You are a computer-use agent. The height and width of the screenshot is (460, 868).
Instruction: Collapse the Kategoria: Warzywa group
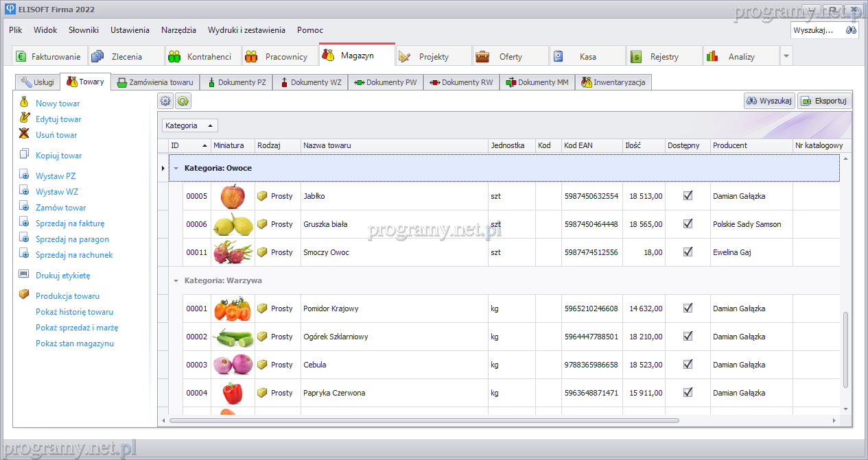pyautogui.click(x=176, y=280)
